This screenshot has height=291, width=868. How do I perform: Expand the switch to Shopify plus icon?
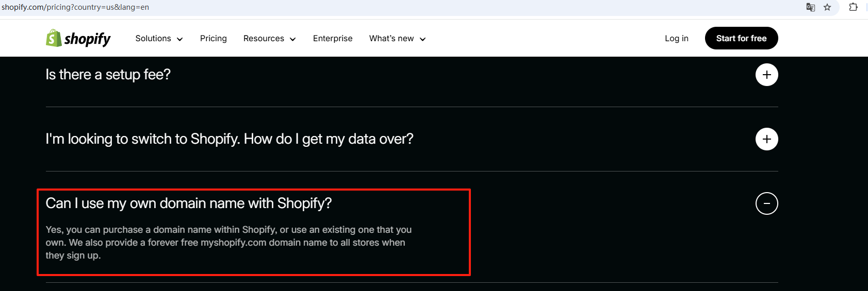[766, 139]
